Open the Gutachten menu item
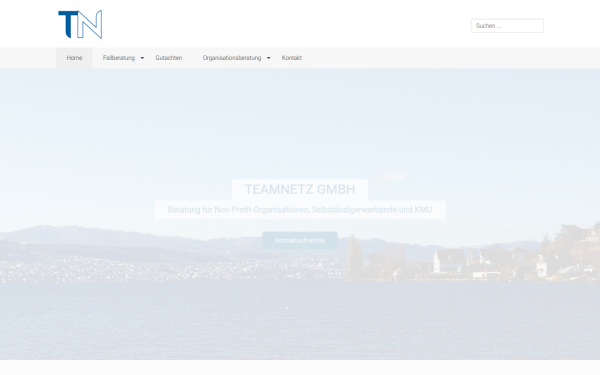600x375 pixels. click(169, 58)
